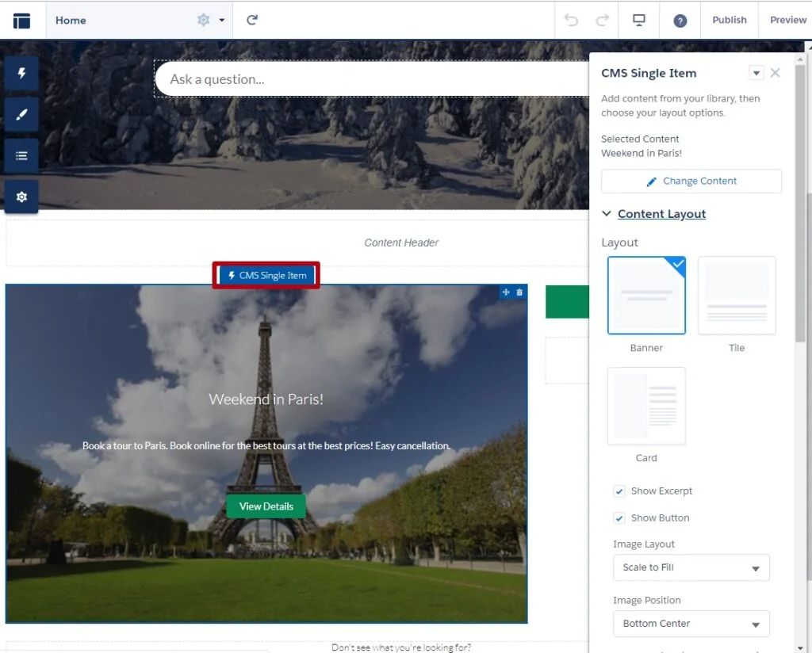Open the Image Position Bottom Center dropdown

click(x=691, y=624)
